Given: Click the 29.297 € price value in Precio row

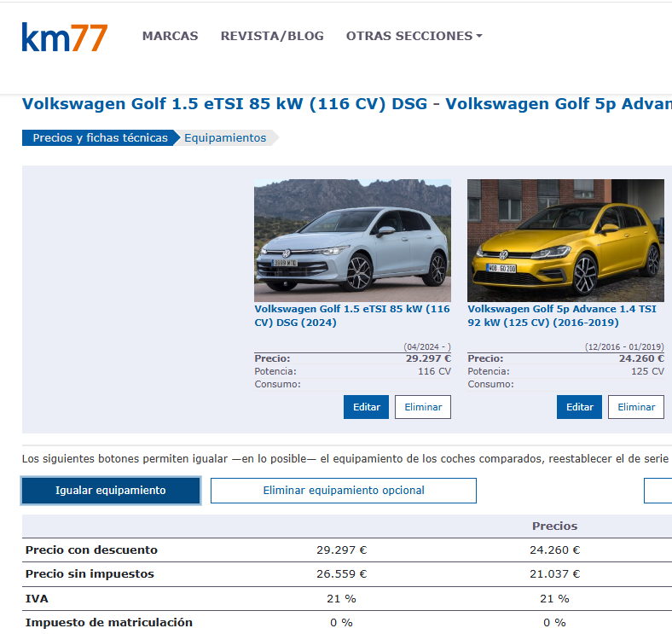Looking at the screenshot, I should 429,358.
